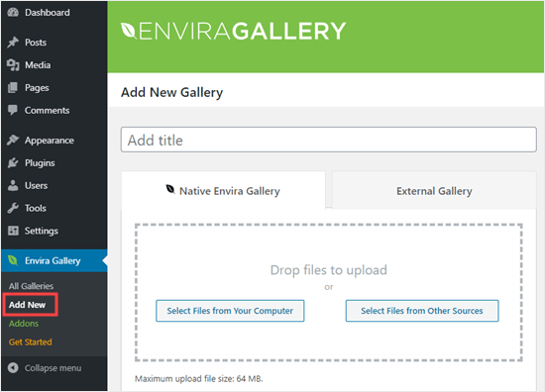545x392 pixels.
Task: Switch to the External Gallery tab
Action: tap(434, 191)
